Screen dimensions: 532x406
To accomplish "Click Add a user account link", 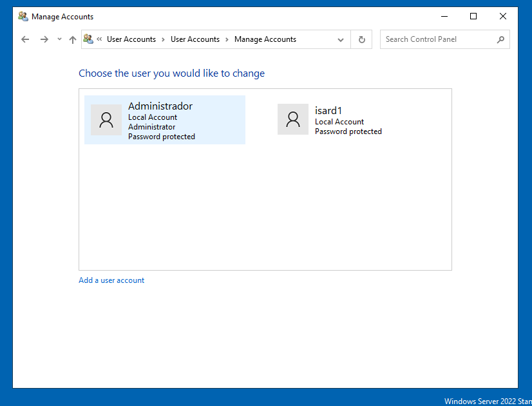I will 111,280.
